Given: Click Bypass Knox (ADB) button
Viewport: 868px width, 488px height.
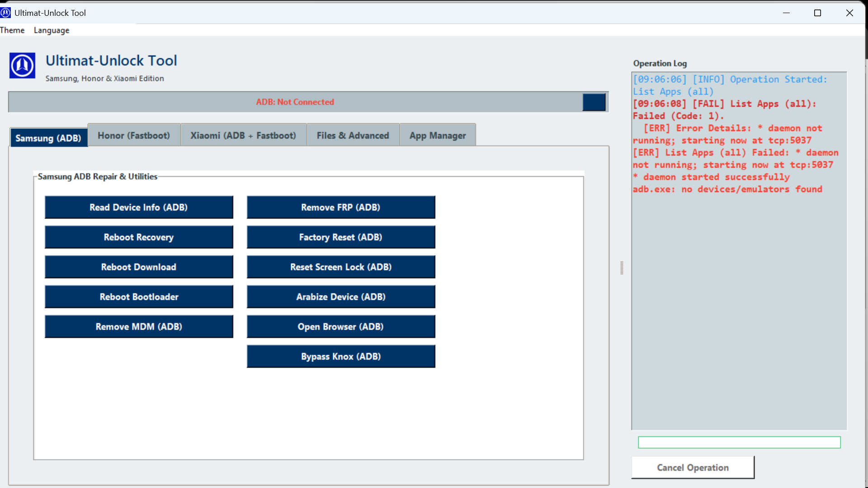Looking at the screenshot, I should pyautogui.click(x=341, y=357).
